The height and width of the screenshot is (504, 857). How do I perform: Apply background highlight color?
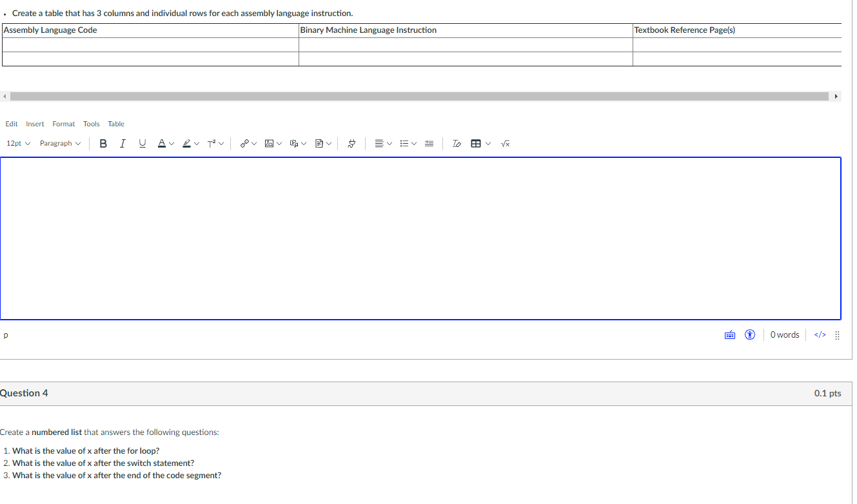(x=186, y=143)
